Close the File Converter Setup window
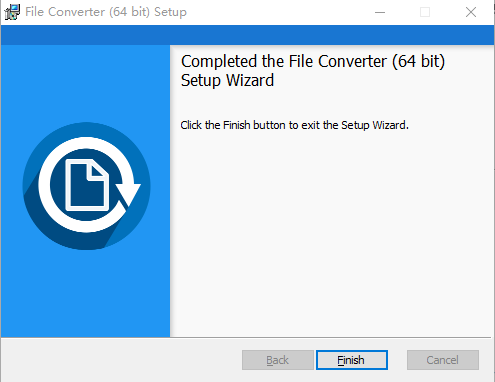This screenshot has width=495, height=382. click(471, 12)
